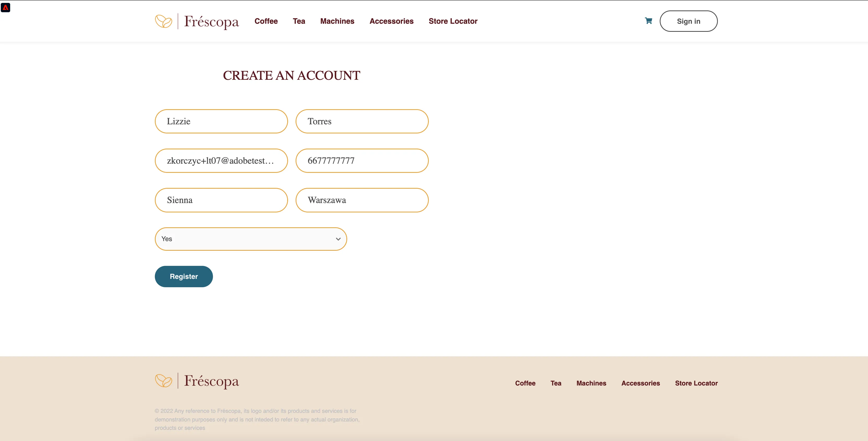Open the Tea menu in the header

tap(299, 21)
